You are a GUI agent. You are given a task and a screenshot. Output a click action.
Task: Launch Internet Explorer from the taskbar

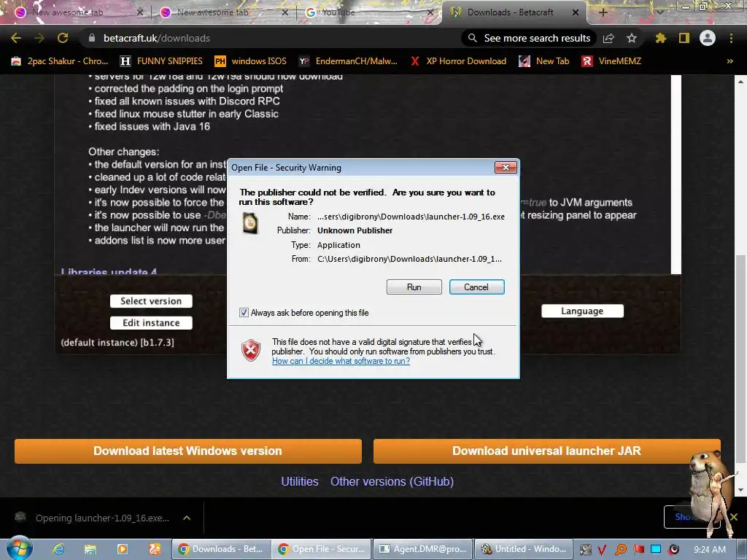tap(58, 549)
